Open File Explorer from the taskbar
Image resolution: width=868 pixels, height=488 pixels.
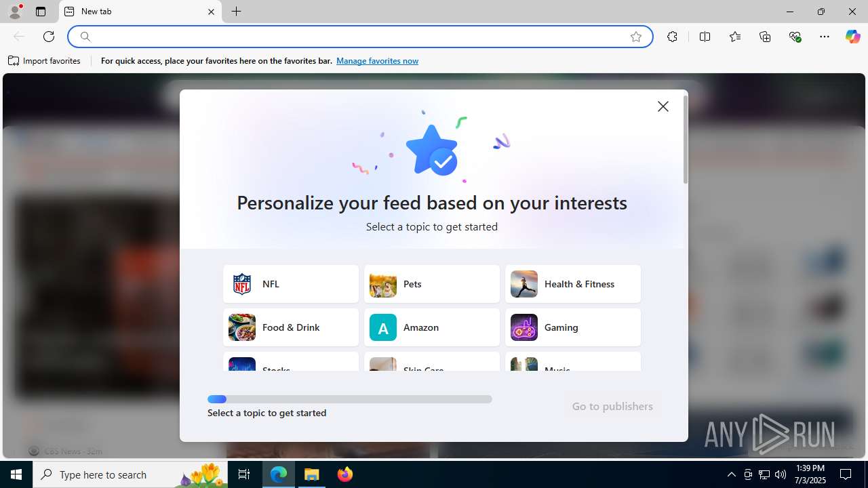pos(312,474)
